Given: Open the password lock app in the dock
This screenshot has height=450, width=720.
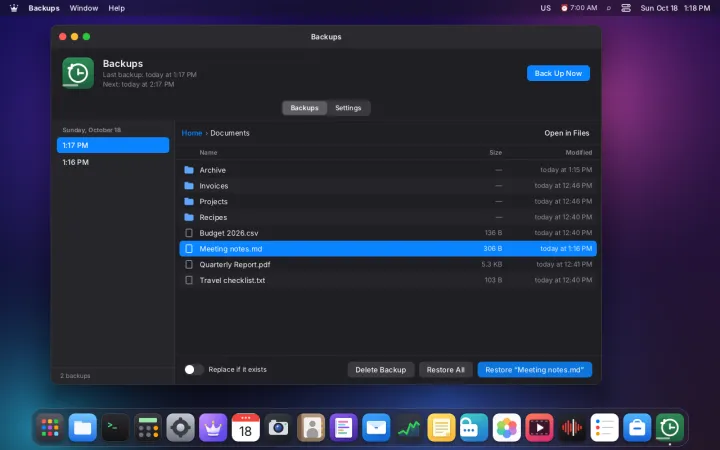Looking at the screenshot, I should pyautogui.click(x=474, y=428).
